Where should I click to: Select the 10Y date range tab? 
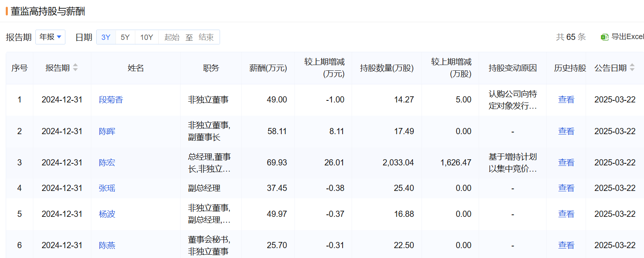[x=146, y=37]
